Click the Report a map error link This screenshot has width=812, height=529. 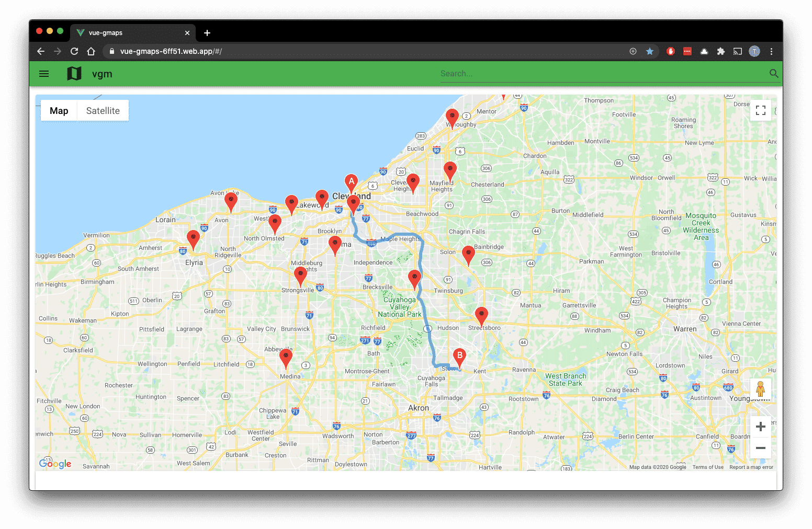pos(751,467)
